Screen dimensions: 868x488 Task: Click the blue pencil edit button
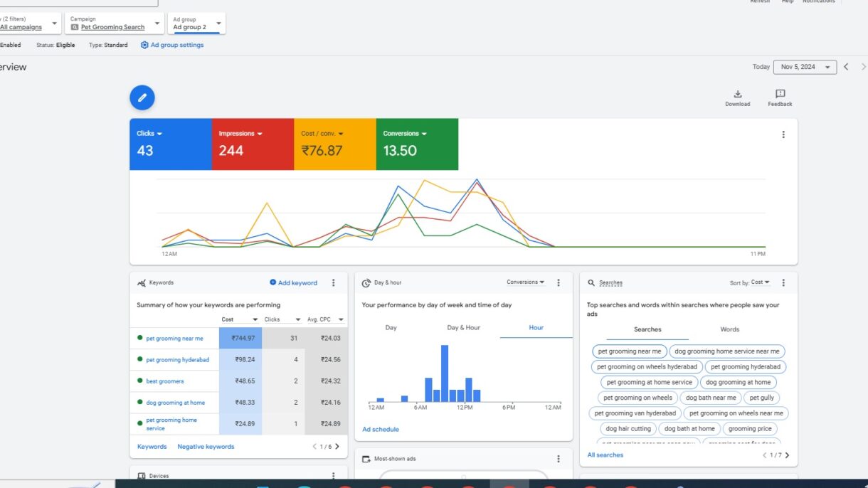[x=142, y=97]
